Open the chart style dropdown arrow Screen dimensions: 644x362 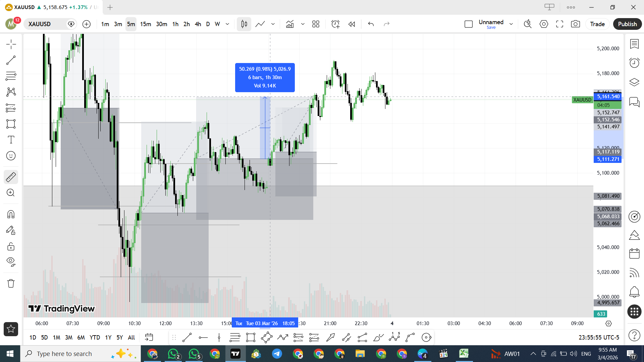click(x=273, y=24)
